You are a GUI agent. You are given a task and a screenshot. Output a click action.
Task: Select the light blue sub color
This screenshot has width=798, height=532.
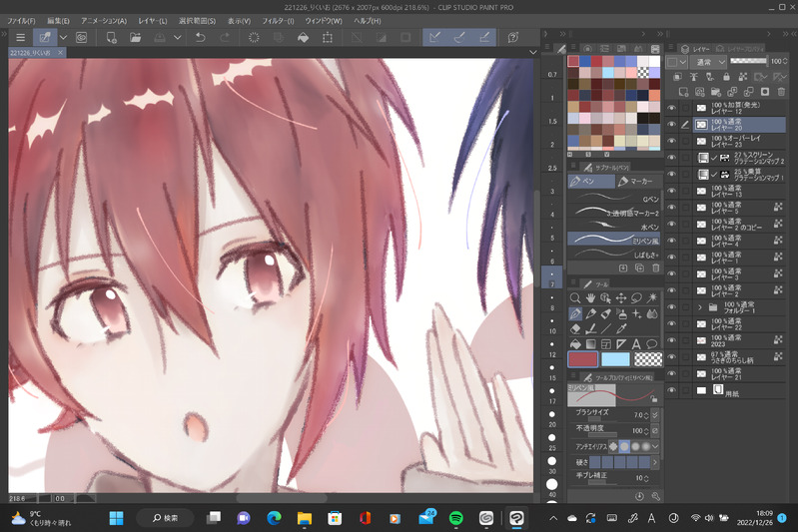coord(615,359)
